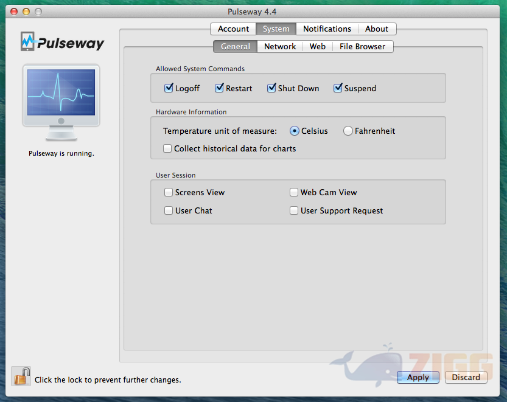Minimize the Pulseway window with yellow button

pyautogui.click(x=26, y=12)
